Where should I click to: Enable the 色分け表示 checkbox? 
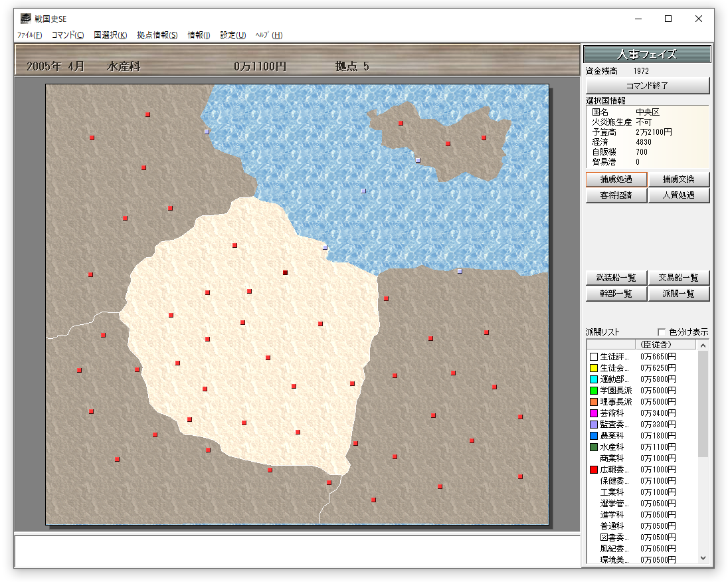click(x=661, y=332)
